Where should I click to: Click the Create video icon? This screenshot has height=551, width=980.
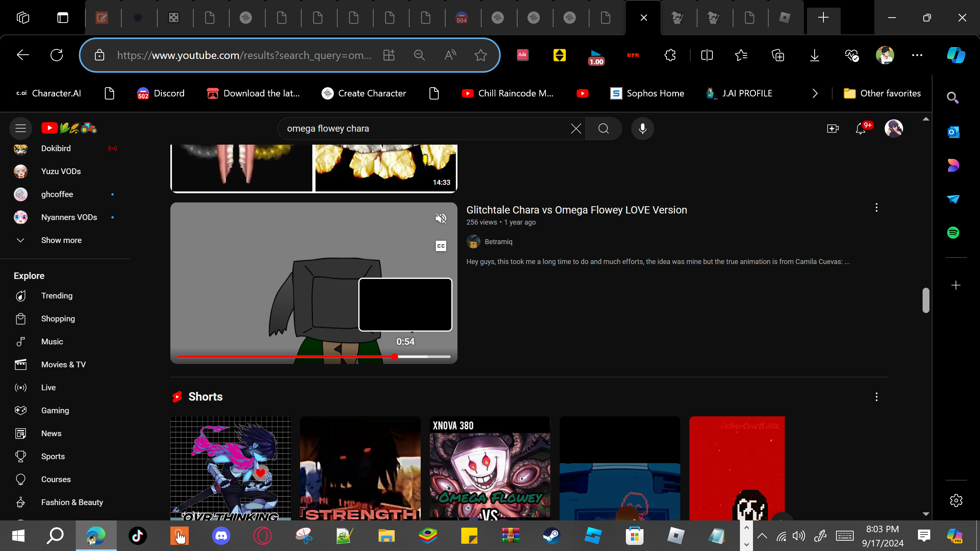coord(833,129)
